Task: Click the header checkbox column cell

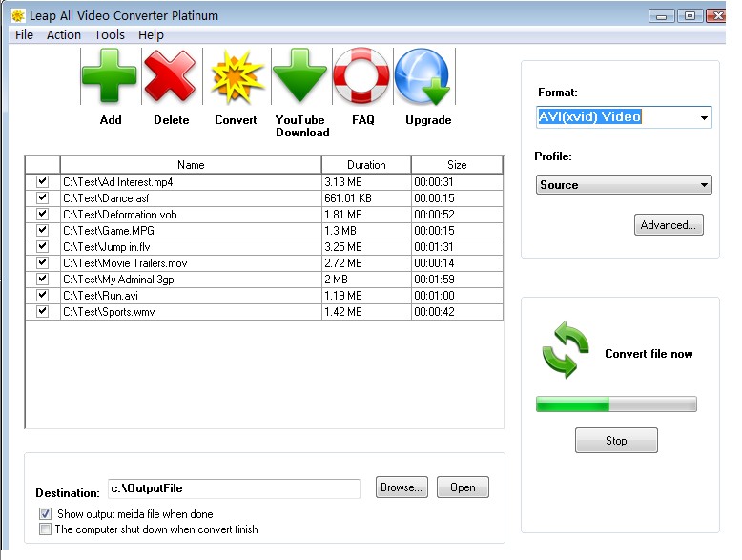Action: (x=43, y=165)
